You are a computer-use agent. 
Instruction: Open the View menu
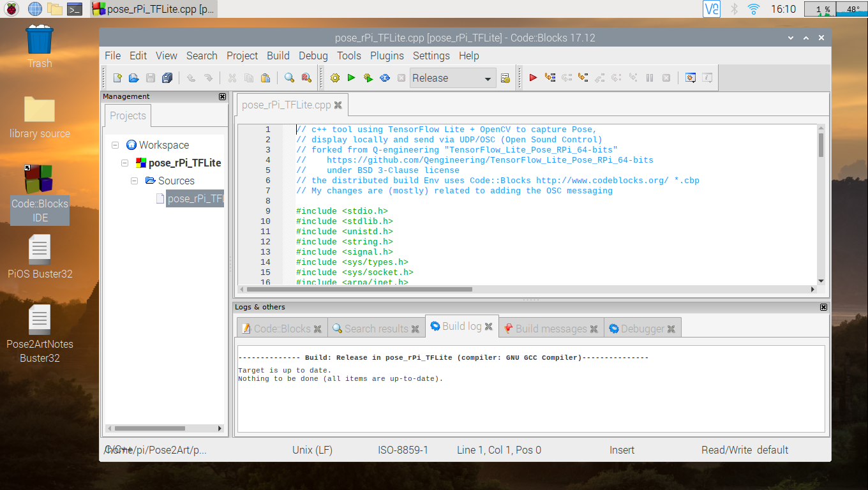(x=167, y=56)
